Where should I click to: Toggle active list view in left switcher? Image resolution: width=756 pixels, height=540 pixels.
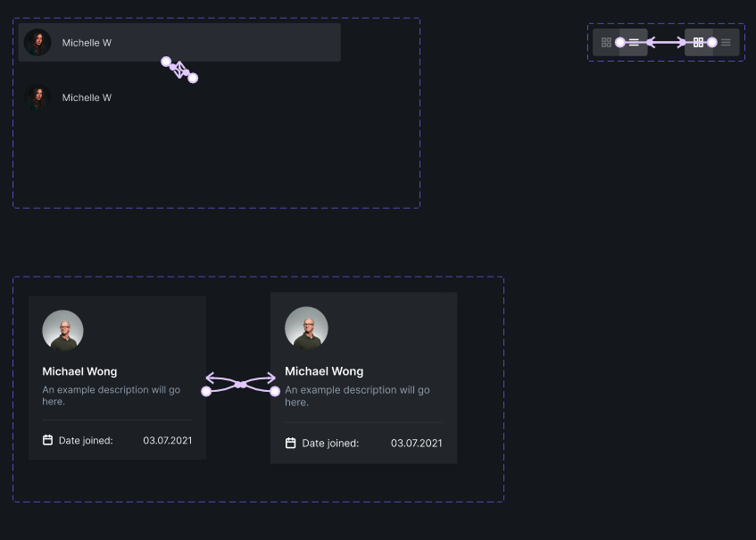[634, 42]
